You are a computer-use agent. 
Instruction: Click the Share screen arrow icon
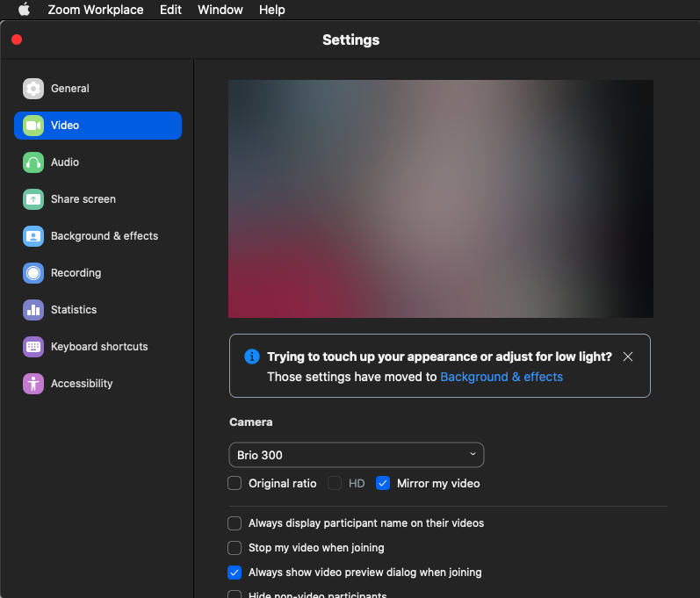pyautogui.click(x=33, y=199)
